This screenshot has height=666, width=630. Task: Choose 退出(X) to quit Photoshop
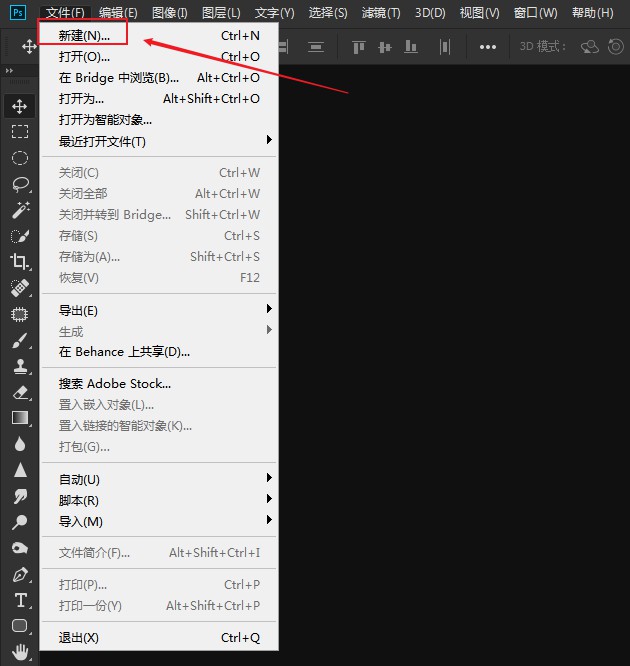tap(159, 637)
